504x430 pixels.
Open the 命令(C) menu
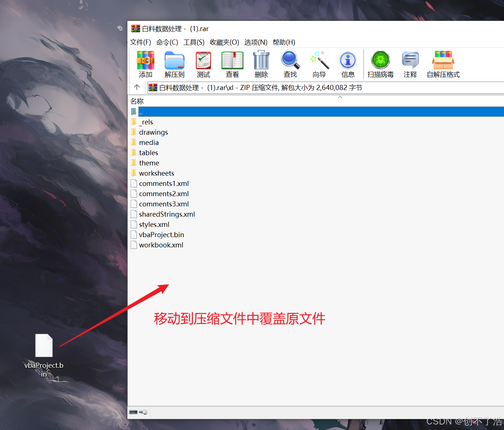coord(167,42)
